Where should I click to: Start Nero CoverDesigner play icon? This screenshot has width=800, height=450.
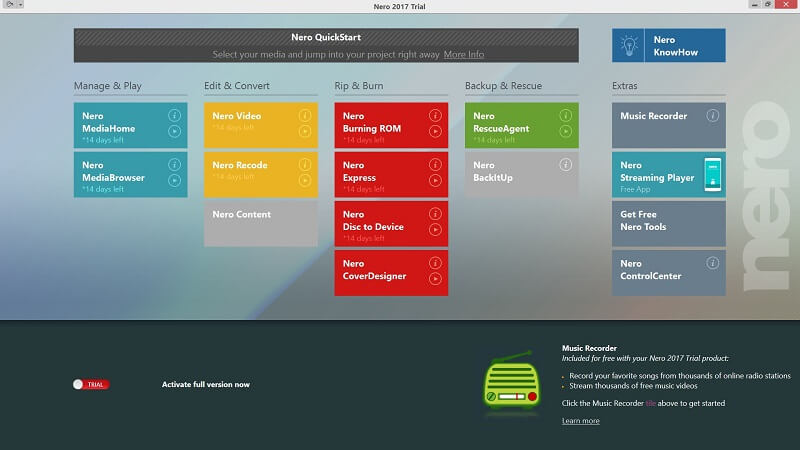coord(435,279)
